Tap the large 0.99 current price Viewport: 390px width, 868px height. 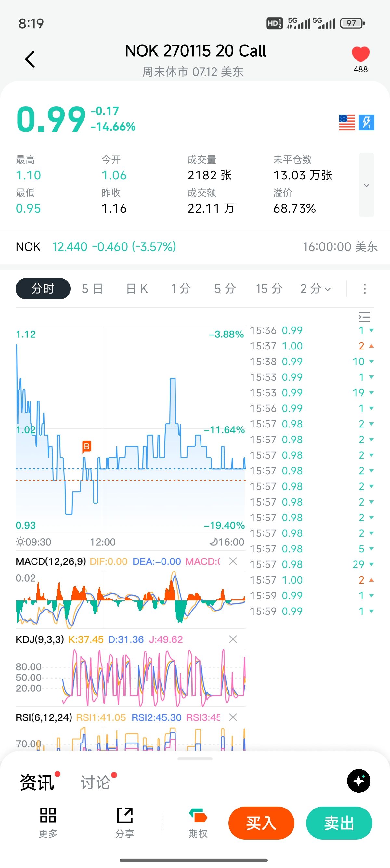pyautogui.click(x=51, y=119)
